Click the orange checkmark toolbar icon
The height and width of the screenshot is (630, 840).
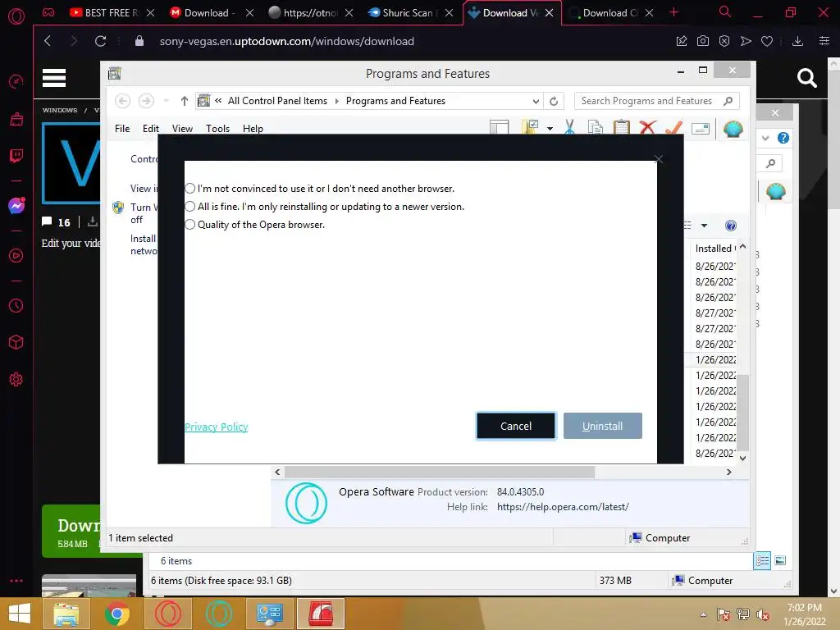(674, 127)
